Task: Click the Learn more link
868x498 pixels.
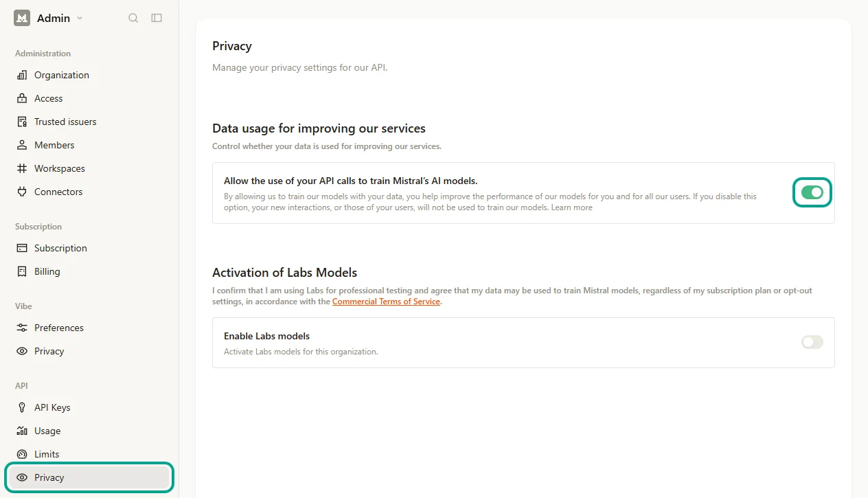Action: pyautogui.click(x=571, y=207)
